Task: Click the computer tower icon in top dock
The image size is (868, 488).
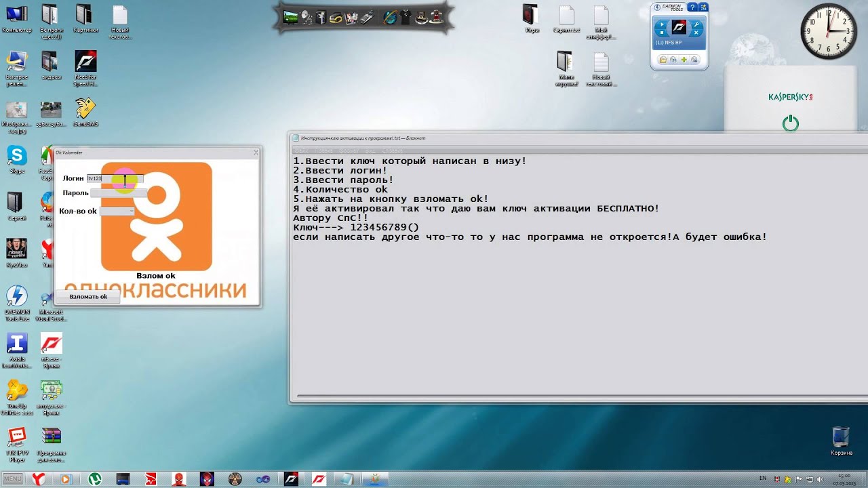Action: [321, 18]
